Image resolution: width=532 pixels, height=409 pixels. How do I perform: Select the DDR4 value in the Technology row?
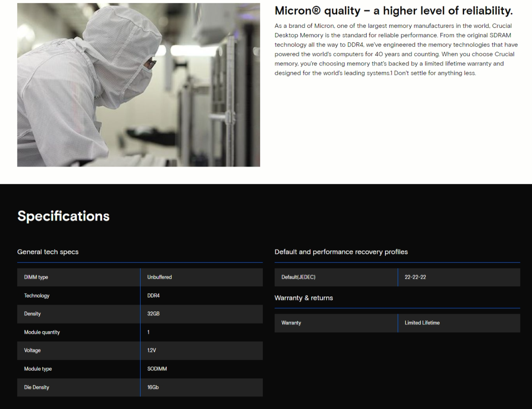click(153, 296)
